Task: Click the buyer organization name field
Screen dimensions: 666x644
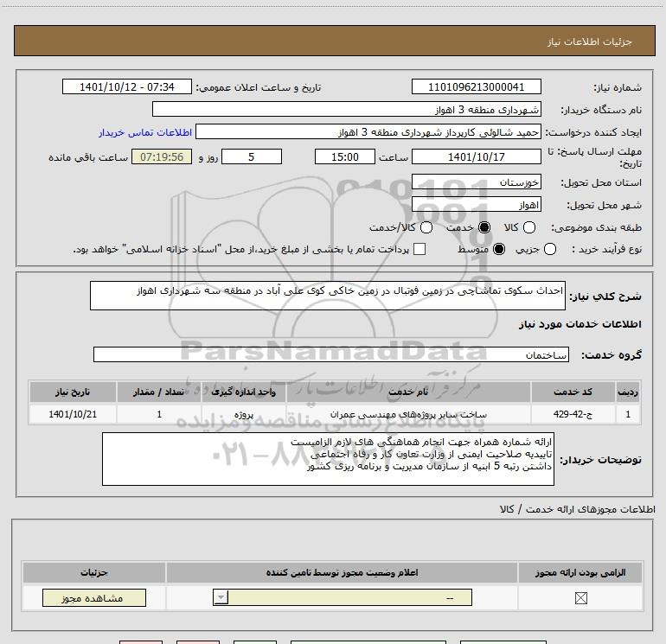Action: (x=347, y=109)
